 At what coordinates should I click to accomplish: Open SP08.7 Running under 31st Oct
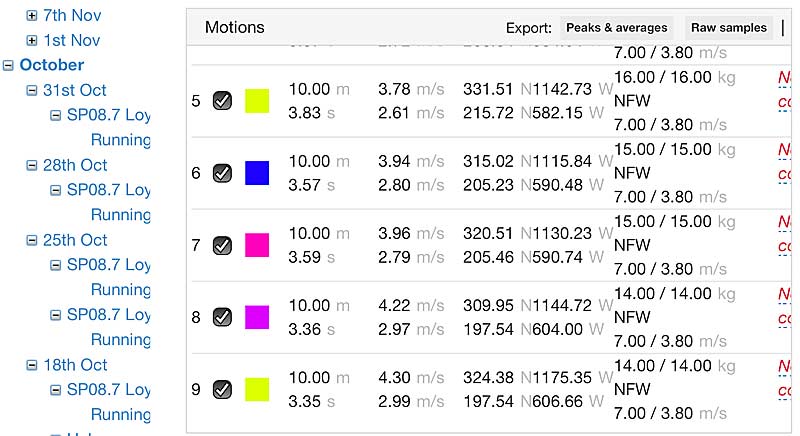(x=109, y=127)
